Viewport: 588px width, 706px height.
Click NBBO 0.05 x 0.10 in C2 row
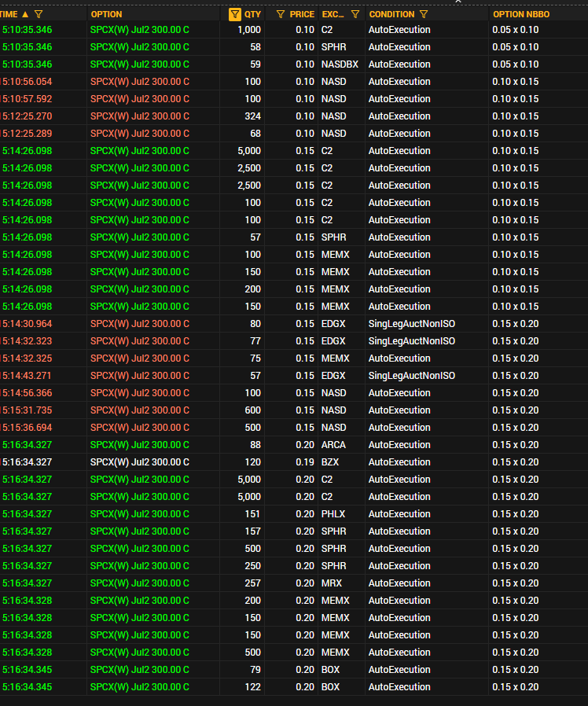click(x=515, y=30)
